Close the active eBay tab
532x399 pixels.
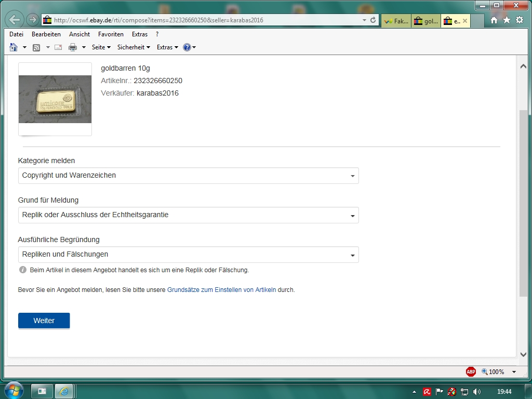465,21
